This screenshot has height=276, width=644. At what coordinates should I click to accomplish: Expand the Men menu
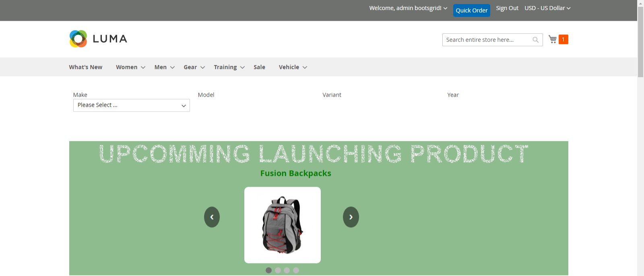click(164, 67)
